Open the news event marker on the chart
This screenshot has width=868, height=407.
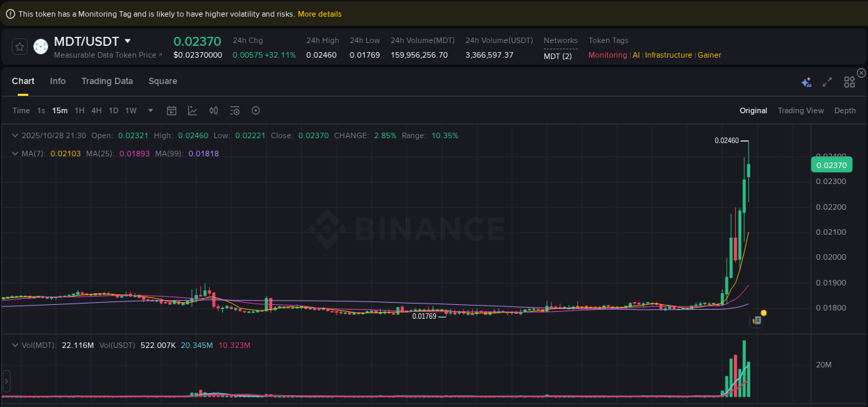(x=757, y=320)
